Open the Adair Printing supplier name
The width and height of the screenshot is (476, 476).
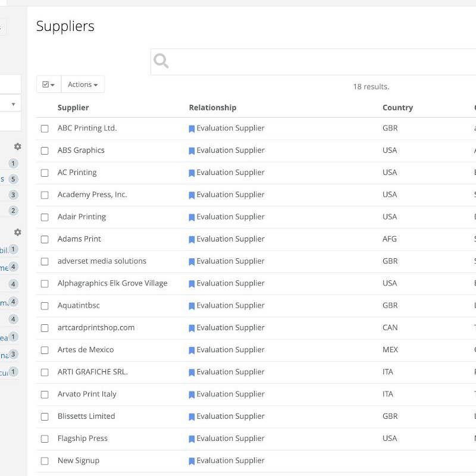[82, 217]
